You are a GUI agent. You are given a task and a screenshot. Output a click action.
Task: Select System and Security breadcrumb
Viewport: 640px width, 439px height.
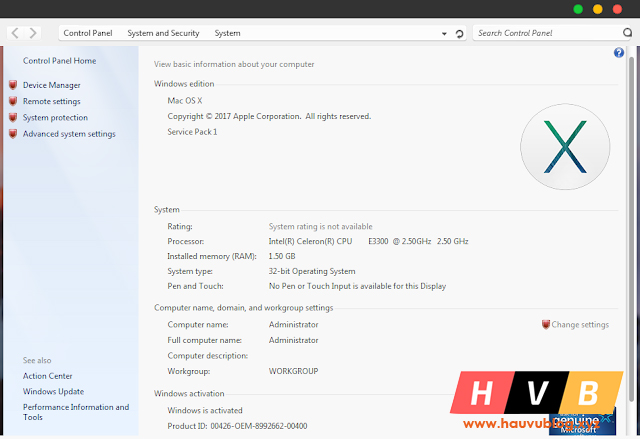click(163, 33)
